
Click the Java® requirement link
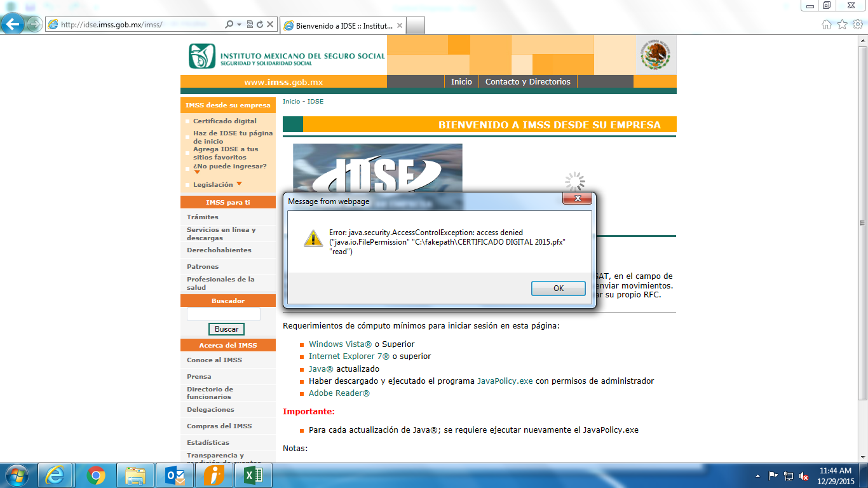tap(321, 369)
